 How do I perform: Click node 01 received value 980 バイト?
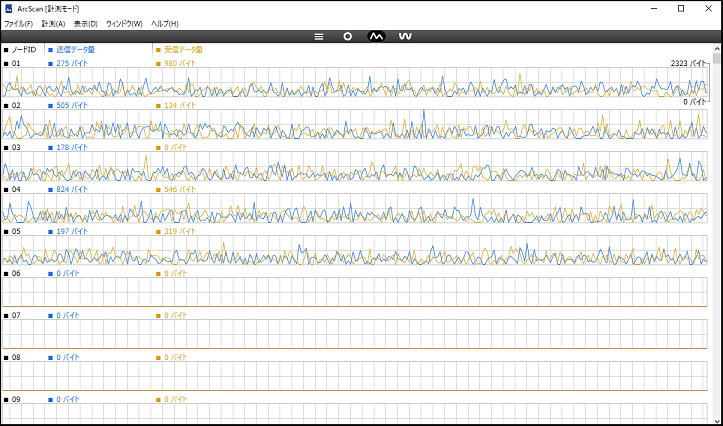coord(180,64)
